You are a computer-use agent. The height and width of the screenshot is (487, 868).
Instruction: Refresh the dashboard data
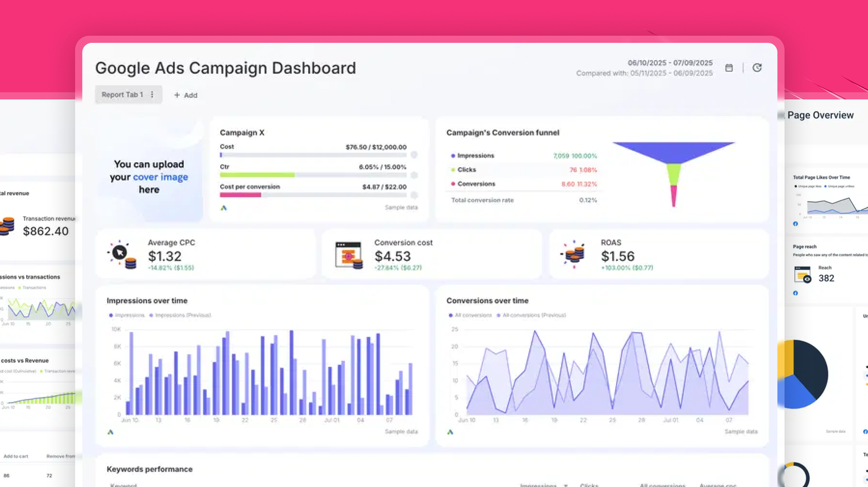[757, 67]
